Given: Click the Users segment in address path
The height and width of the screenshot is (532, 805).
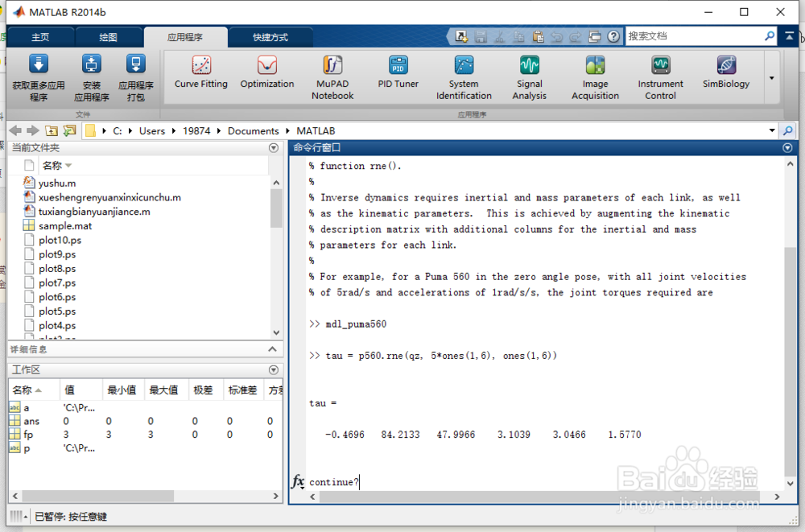Looking at the screenshot, I should click(x=152, y=131).
